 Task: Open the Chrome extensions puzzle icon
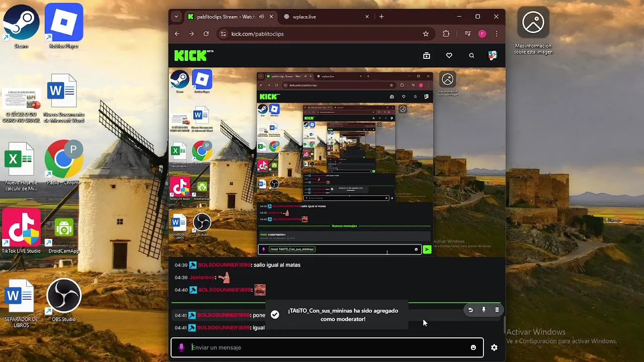(x=446, y=34)
